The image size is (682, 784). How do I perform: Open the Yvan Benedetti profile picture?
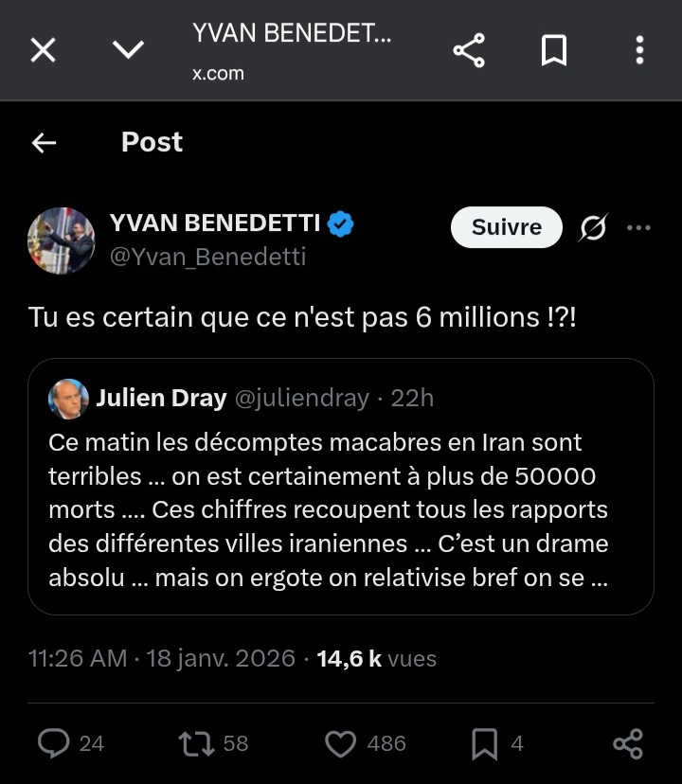tap(61, 241)
